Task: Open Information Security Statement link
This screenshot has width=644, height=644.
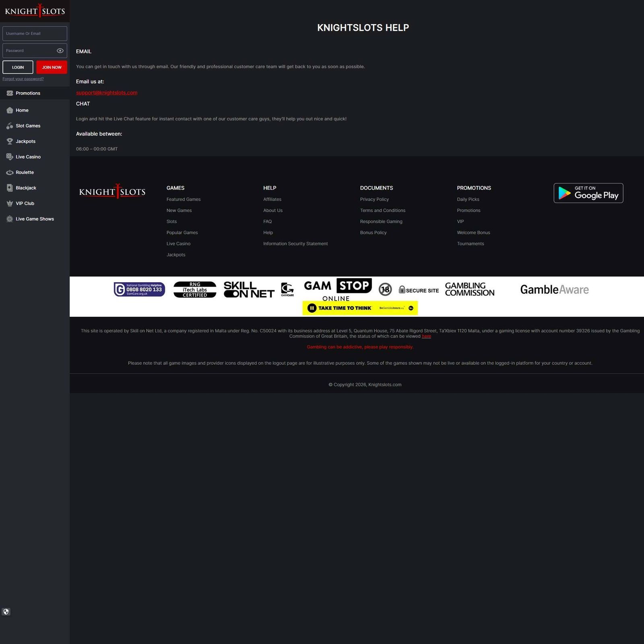Action: coord(295,244)
